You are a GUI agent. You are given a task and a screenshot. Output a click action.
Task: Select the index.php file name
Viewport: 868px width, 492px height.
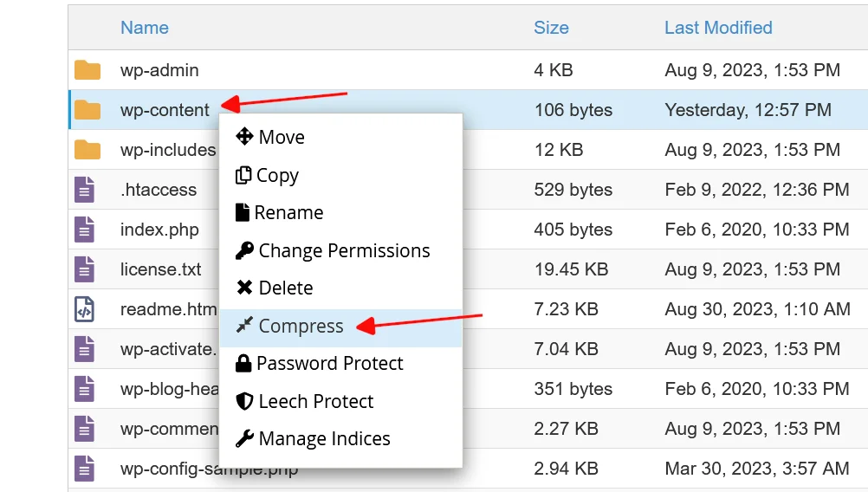click(x=159, y=230)
